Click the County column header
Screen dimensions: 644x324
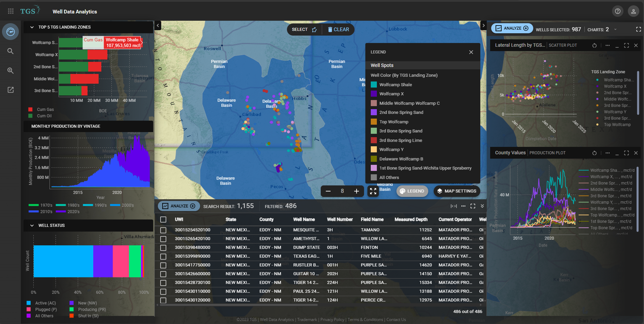click(266, 219)
